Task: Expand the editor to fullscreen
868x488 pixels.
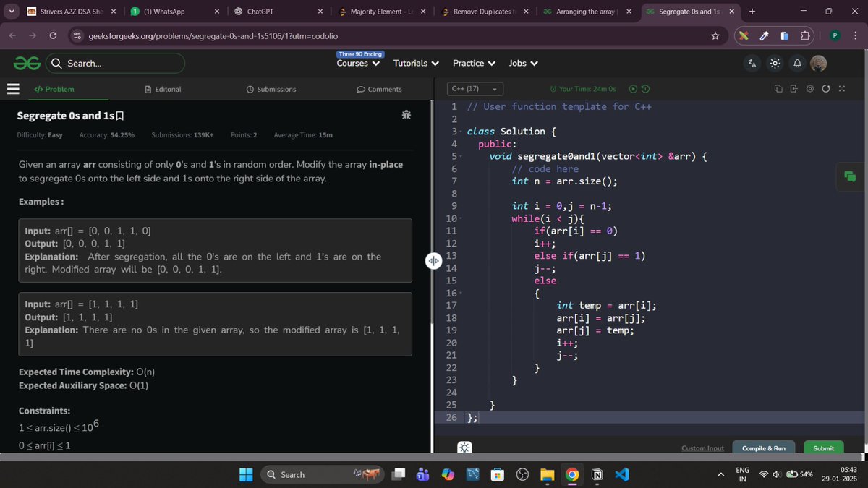Action: [x=842, y=88]
